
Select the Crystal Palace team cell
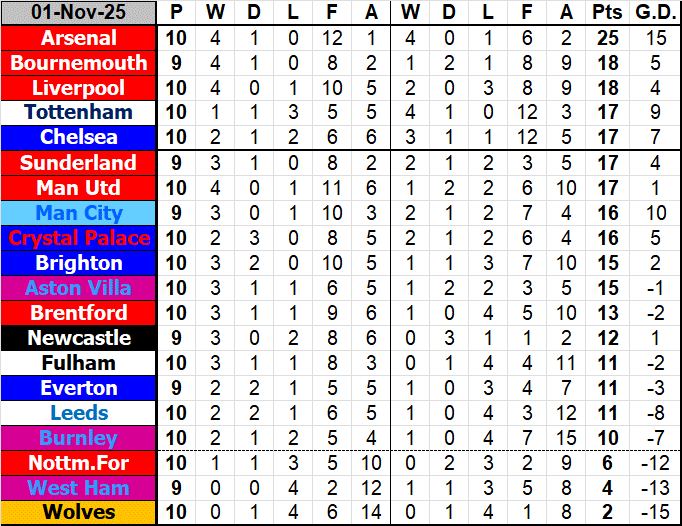point(79,238)
